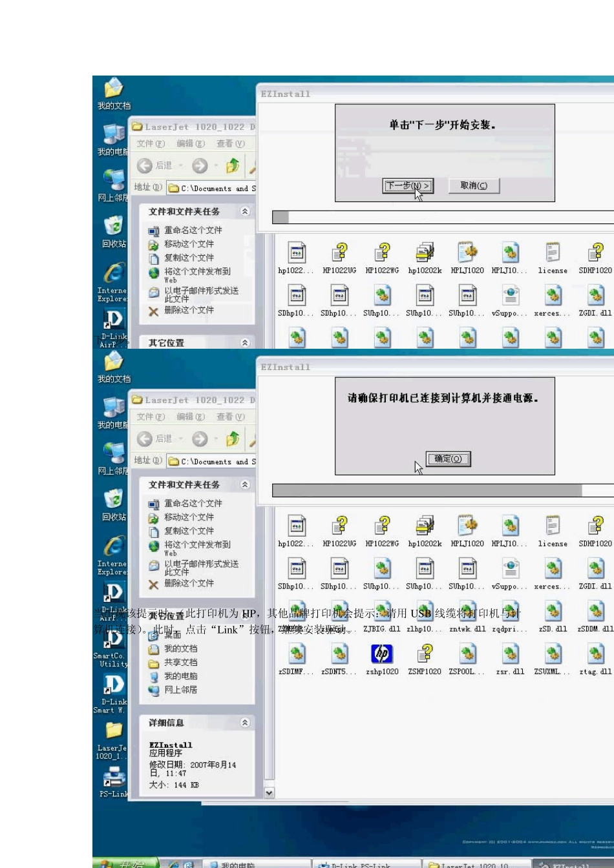This screenshot has height=868, width=614.
Task: Select the zqdpri... file icon
Action: coord(511,617)
